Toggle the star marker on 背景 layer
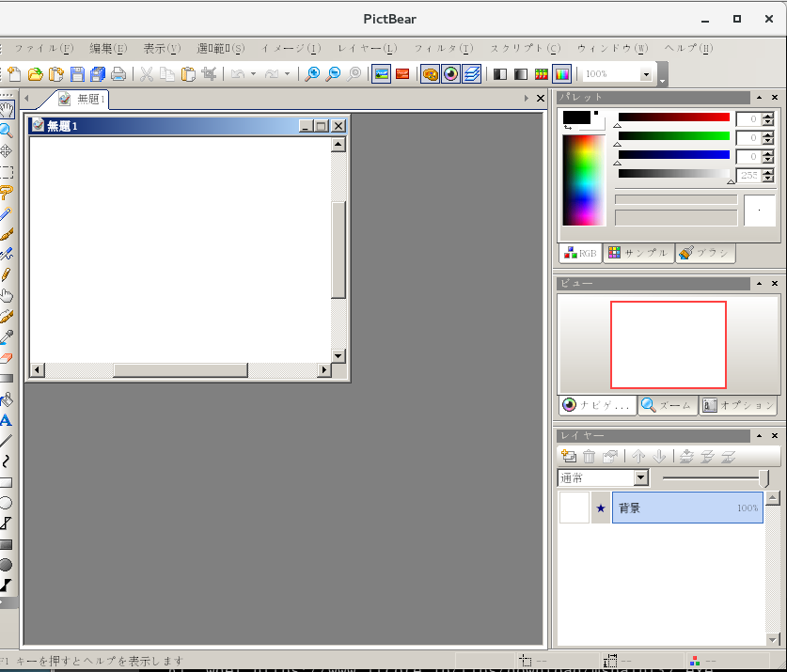 click(600, 508)
